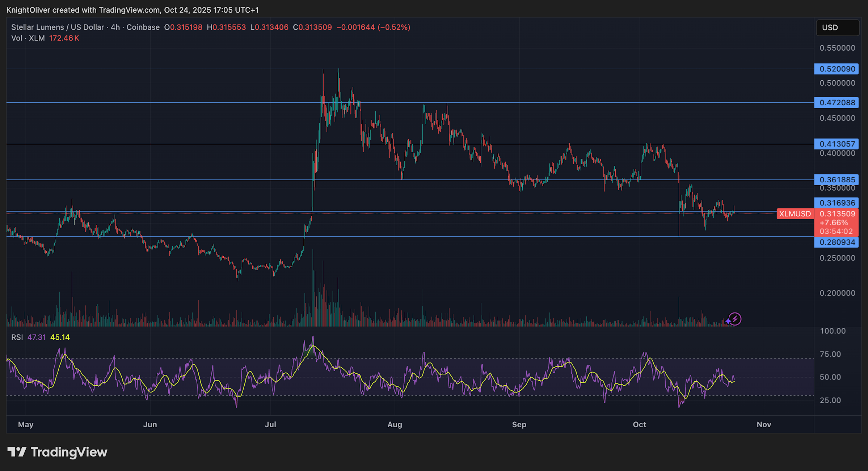Image resolution: width=868 pixels, height=471 pixels.
Task: Expand the Stellar Lumens / US Dollar symbol legend
Action: click(57, 27)
